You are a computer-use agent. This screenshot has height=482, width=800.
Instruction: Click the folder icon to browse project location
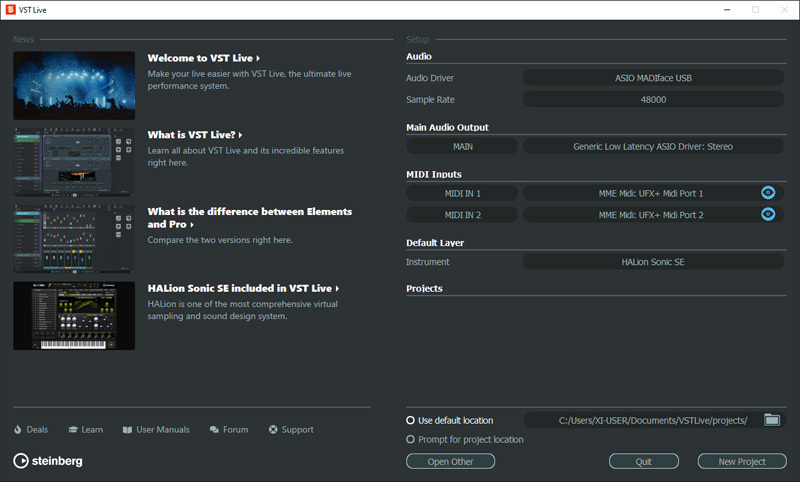click(771, 420)
